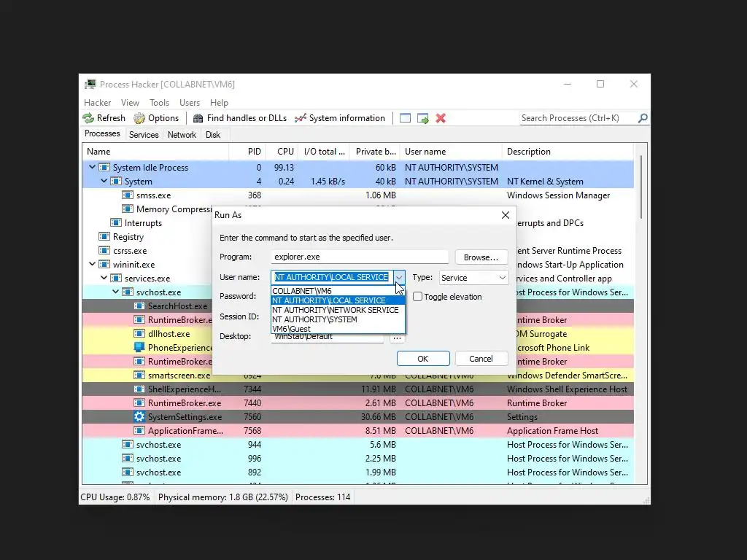Collapse the System process node
This screenshot has height=560, width=747.
(104, 181)
